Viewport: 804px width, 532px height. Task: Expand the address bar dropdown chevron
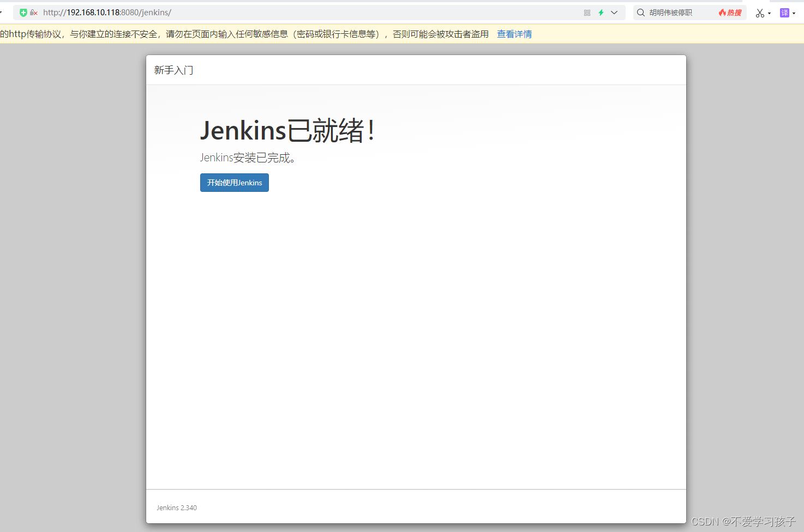click(614, 13)
